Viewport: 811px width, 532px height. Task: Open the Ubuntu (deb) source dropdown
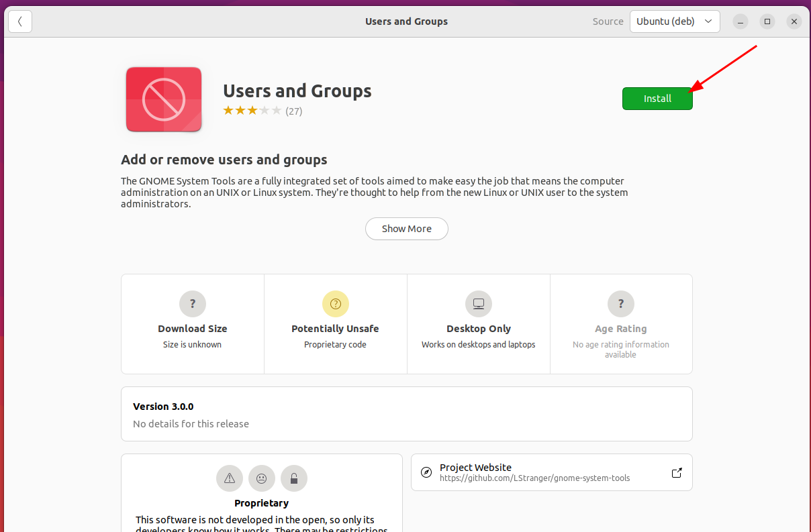[x=675, y=21]
